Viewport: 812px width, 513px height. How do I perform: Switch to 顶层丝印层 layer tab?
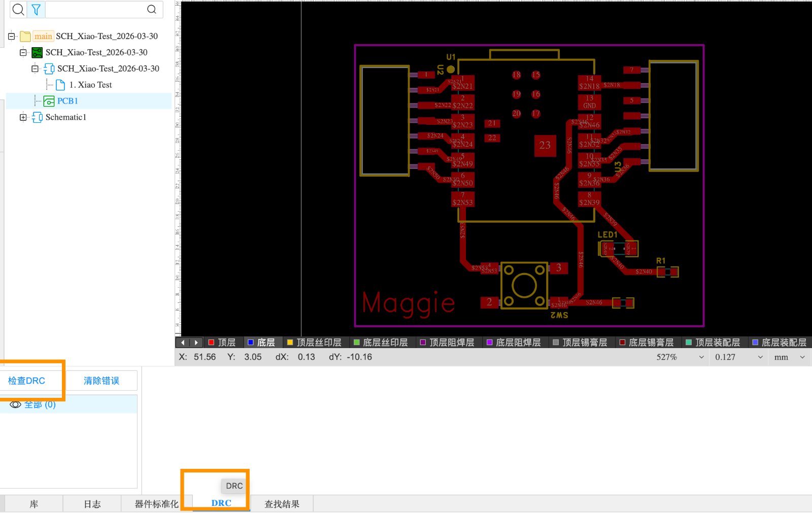(314, 343)
